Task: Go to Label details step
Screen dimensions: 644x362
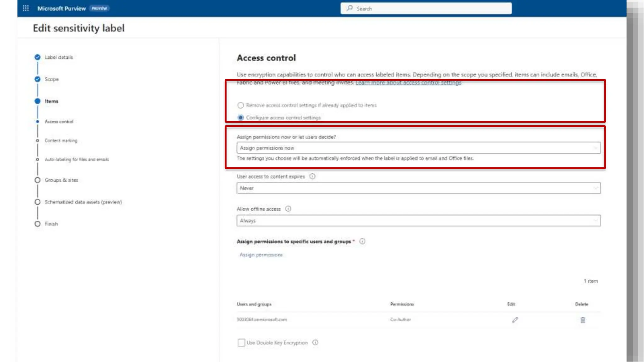Action: pyautogui.click(x=58, y=57)
